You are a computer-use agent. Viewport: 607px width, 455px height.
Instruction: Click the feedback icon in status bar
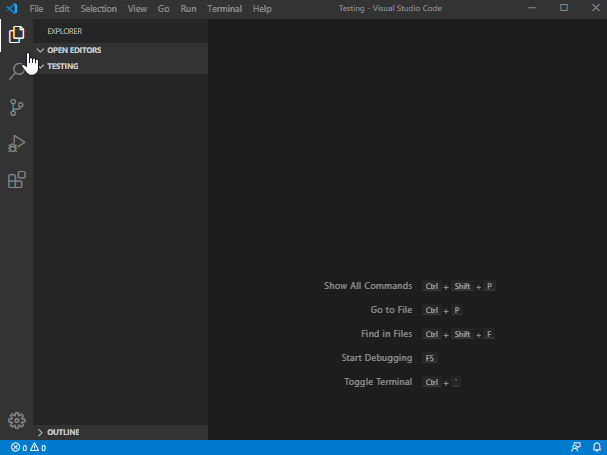point(576,447)
